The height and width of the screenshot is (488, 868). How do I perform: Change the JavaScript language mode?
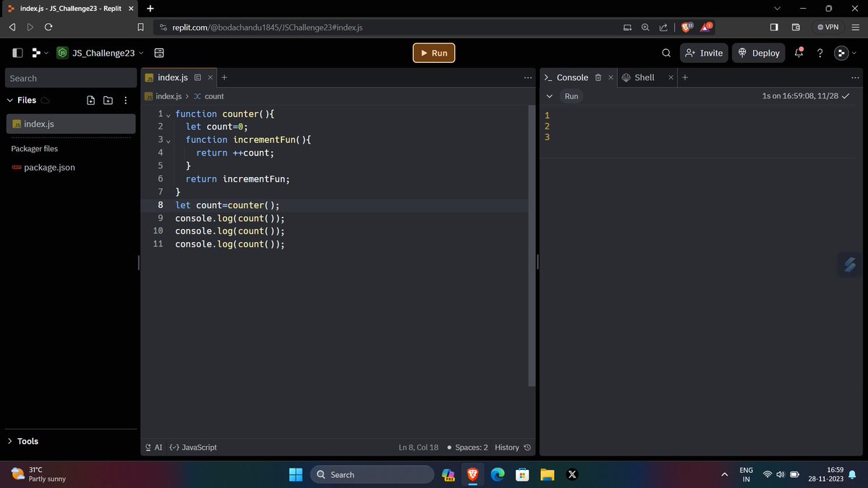[193, 448]
